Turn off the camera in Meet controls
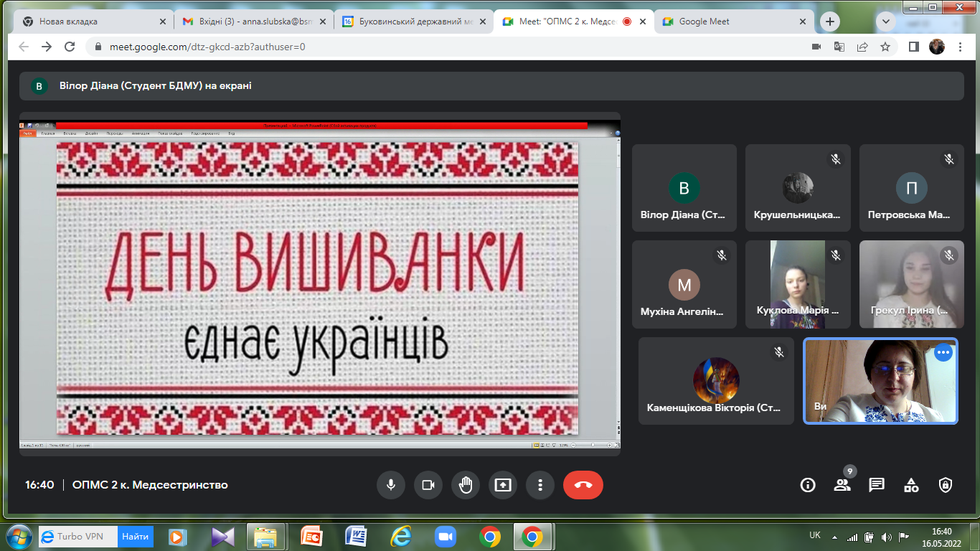The image size is (980, 551). pyautogui.click(x=428, y=485)
